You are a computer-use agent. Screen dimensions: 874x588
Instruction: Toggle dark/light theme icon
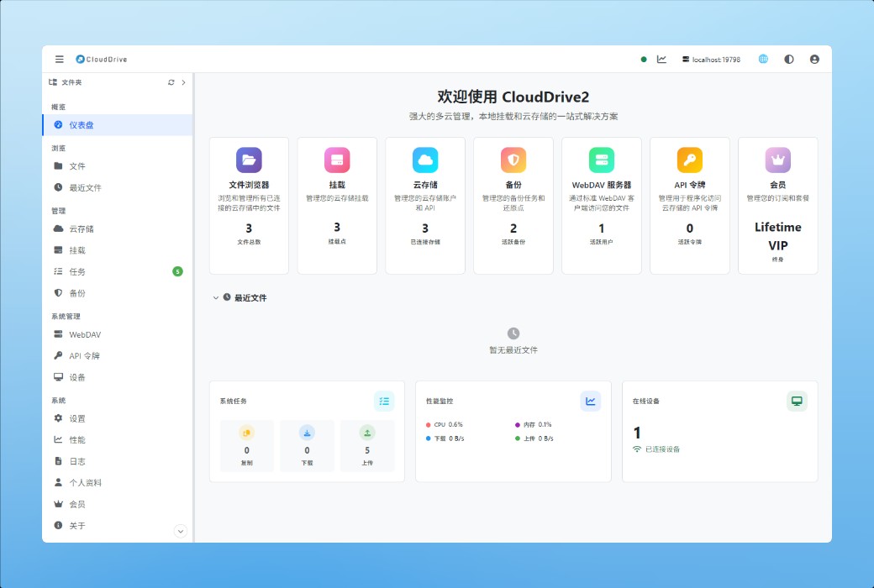[789, 59]
